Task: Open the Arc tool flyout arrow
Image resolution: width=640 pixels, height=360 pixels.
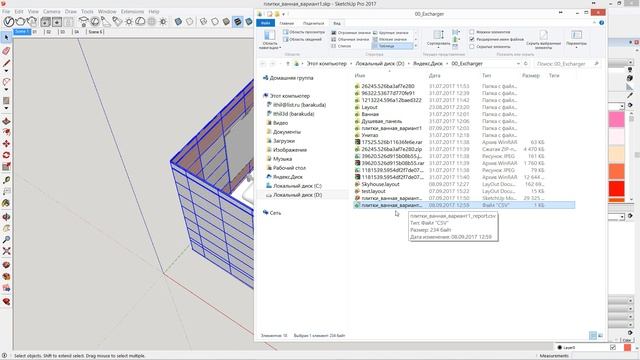Action: (6, 89)
